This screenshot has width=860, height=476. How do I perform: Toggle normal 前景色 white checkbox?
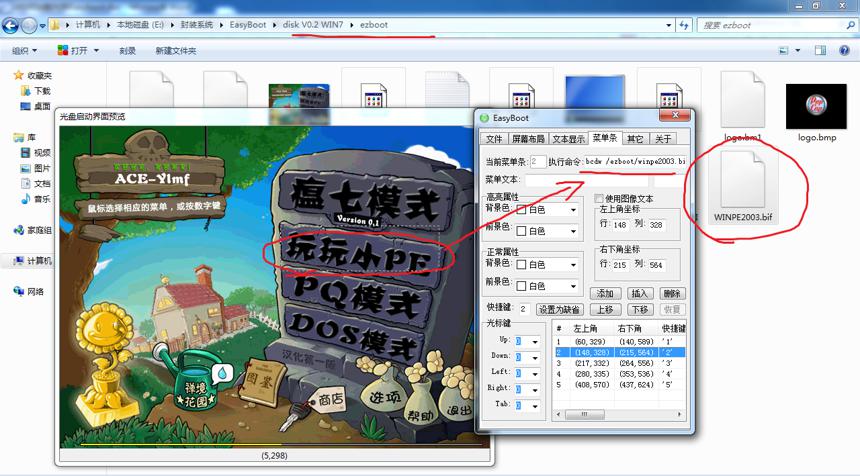(x=522, y=286)
